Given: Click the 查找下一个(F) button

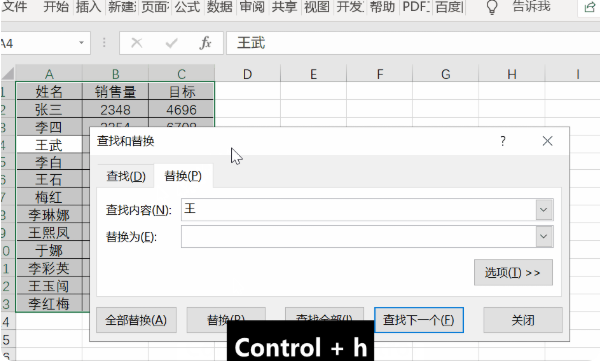Looking at the screenshot, I should coord(419,320).
